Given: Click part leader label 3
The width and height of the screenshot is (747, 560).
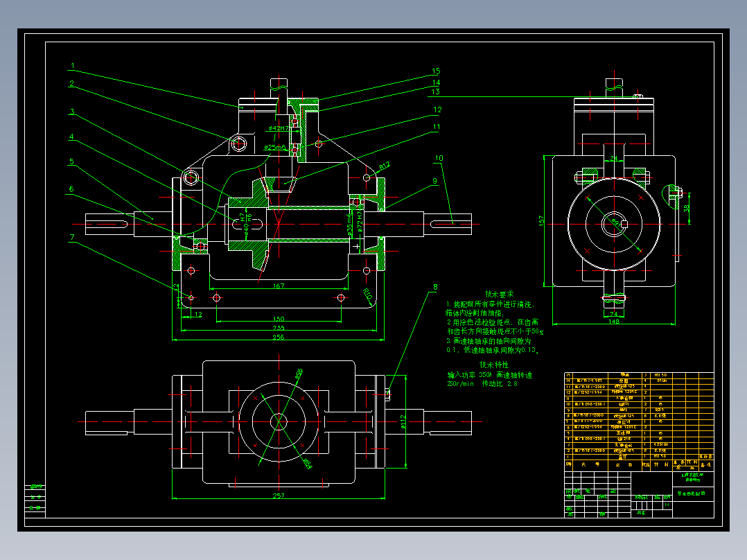Looking at the screenshot, I should pos(72,112).
